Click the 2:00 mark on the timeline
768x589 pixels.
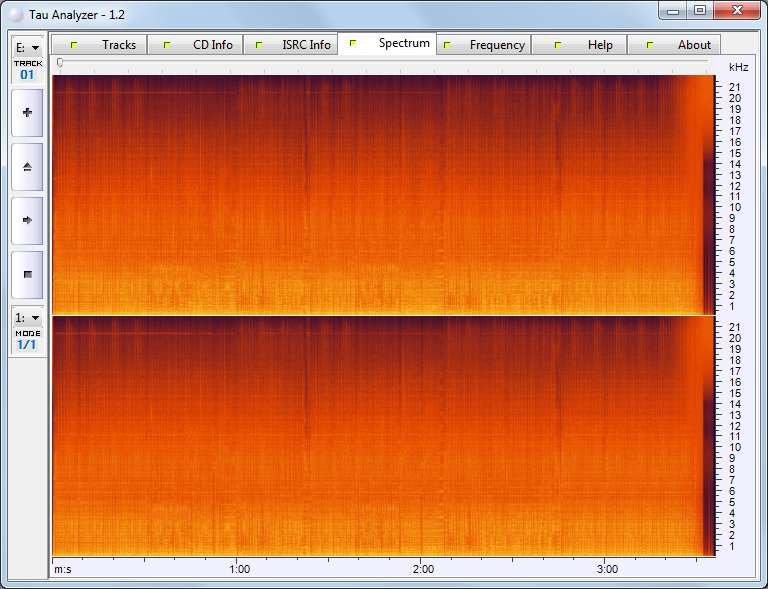(x=423, y=569)
